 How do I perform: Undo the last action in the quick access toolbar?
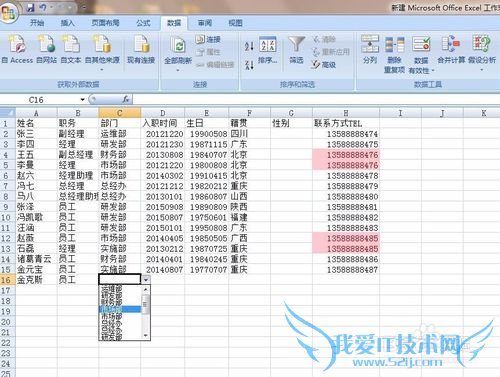tap(43, 7)
